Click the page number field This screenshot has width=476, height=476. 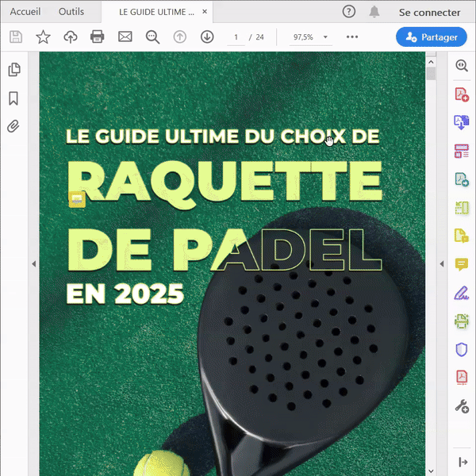(x=236, y=37)
